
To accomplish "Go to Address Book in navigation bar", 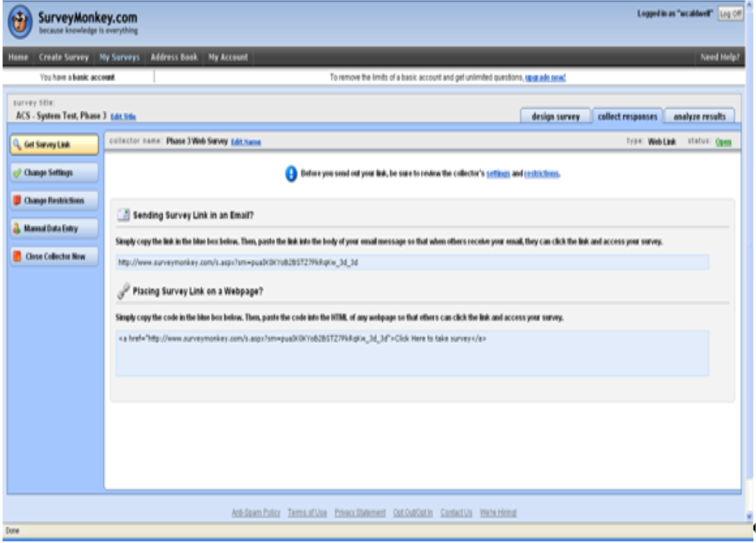I will pos(174,58).
